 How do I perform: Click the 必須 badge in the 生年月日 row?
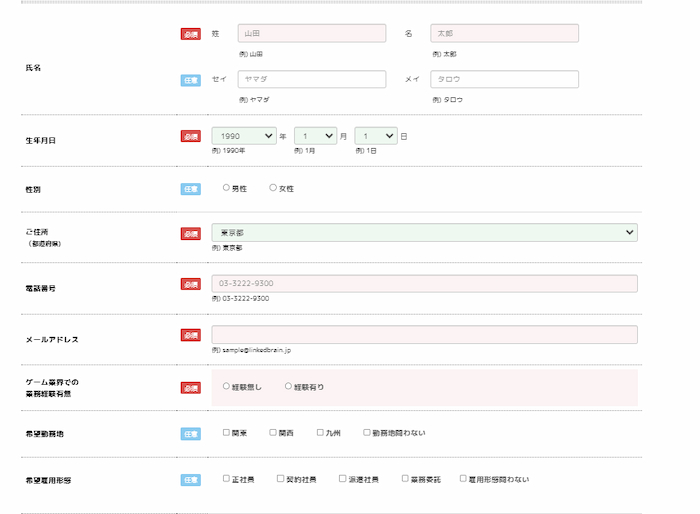coord(191,136)
